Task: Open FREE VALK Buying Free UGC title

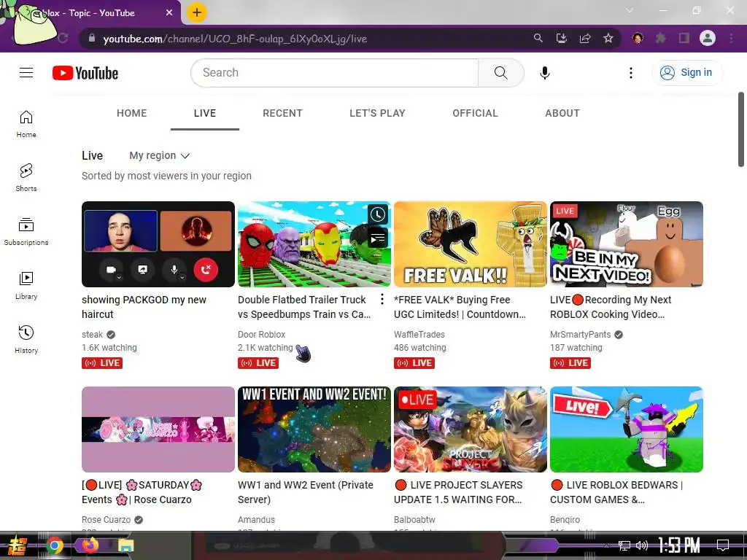Action: (460, 307)
